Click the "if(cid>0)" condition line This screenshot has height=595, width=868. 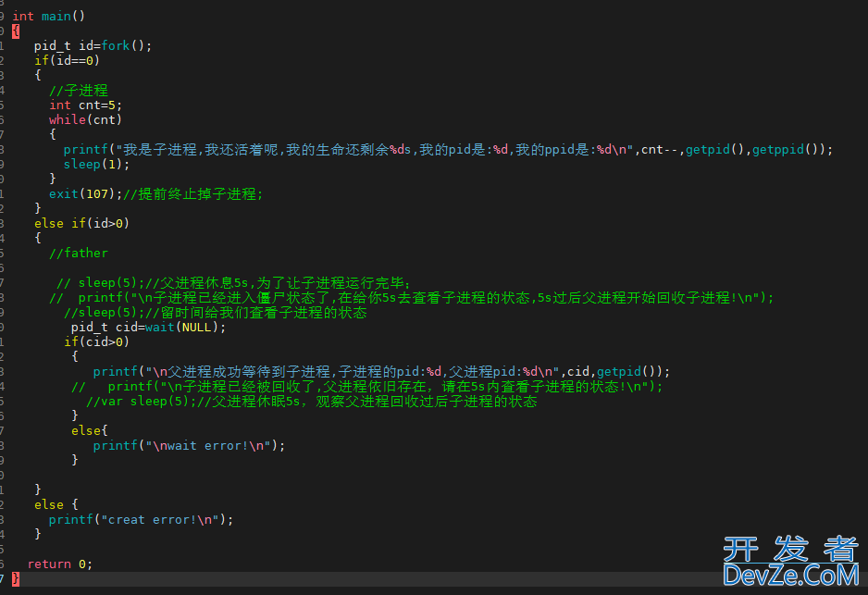[x=96, y=342]
